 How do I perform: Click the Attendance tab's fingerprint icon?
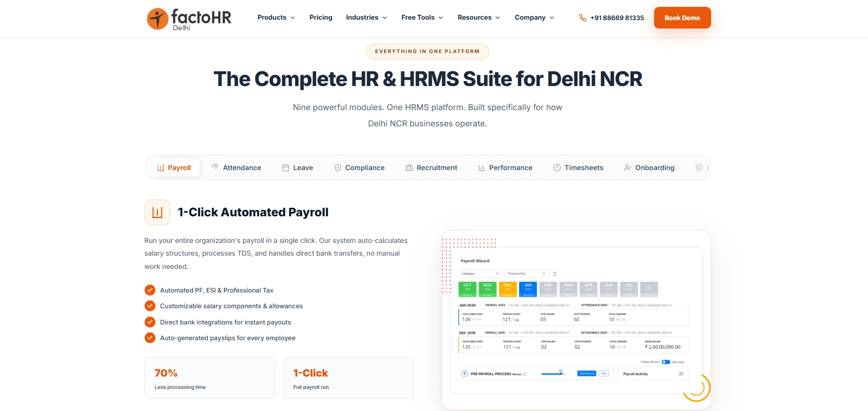215,167
